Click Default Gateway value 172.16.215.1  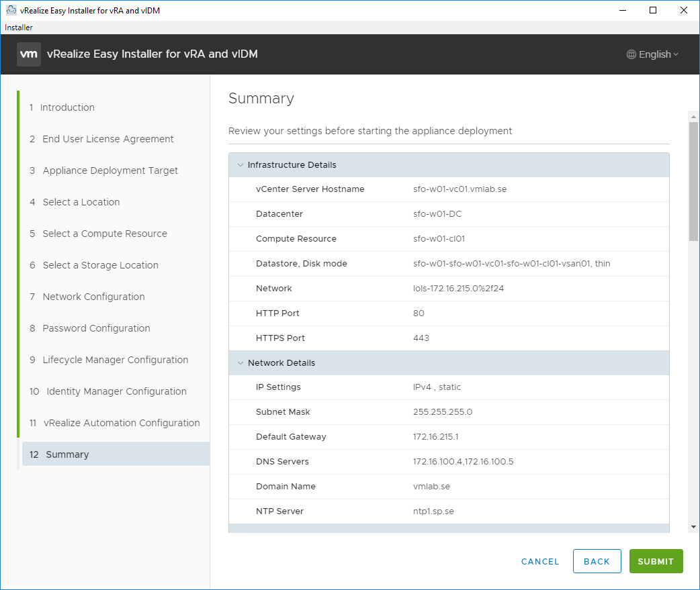point(436,437)
